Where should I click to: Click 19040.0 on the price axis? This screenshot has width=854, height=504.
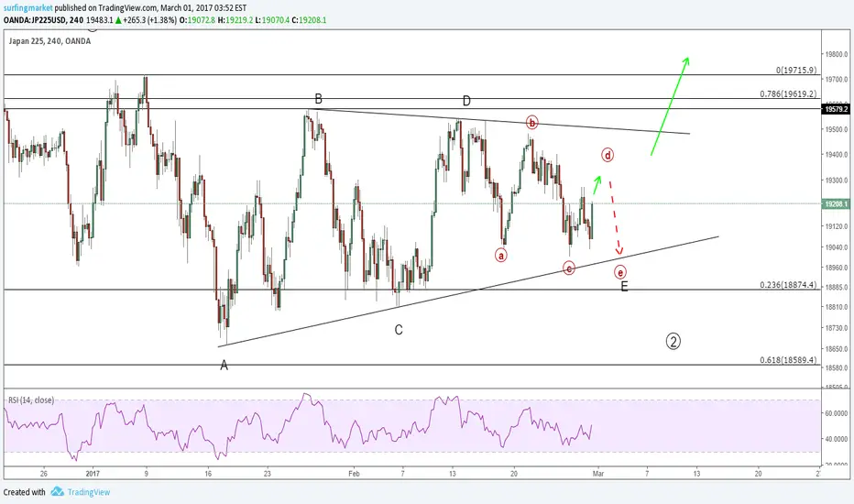[x=837, y=247]
